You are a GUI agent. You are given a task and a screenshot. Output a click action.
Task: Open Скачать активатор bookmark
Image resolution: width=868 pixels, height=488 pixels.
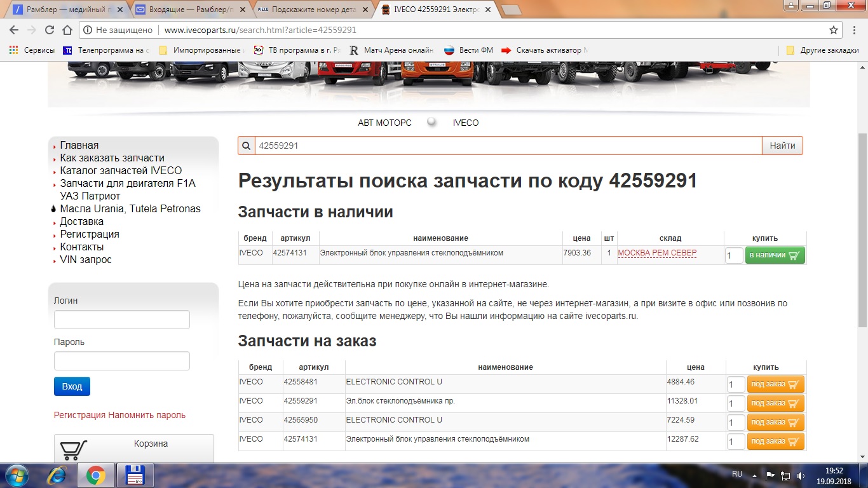545,50
